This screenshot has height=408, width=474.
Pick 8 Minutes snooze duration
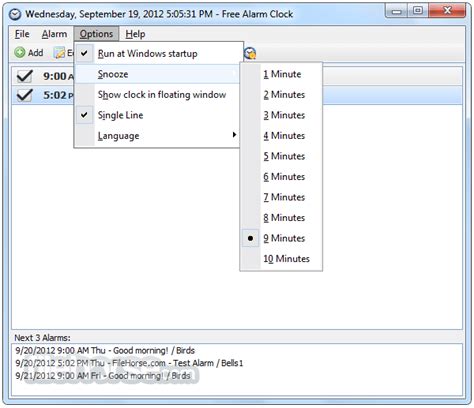[x=281, y=218]
